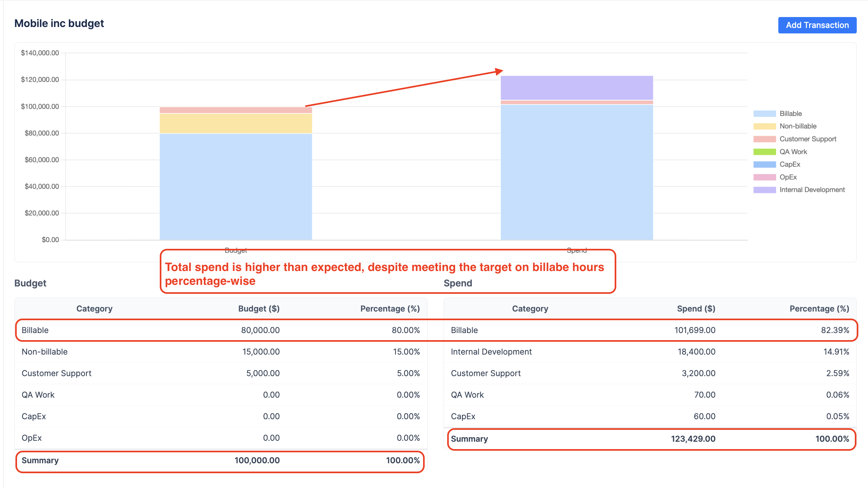Click the Category header in the Budget table

[94, 309]
